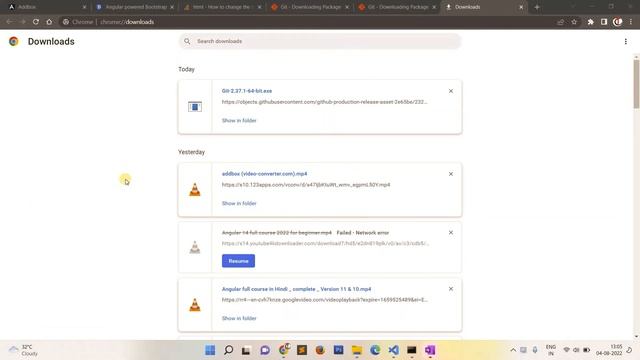This screenshot has height=360, width=640.
Task: Remove addbox (video-converter.com).mp4 from list
Action: pyautogui.click(x=451, y=174)
